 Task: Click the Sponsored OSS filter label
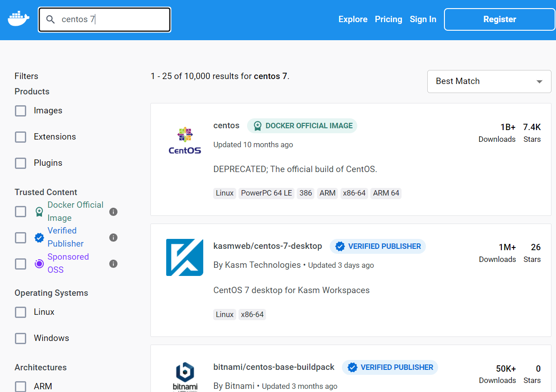pyautogui.click(x=68, y=263)
